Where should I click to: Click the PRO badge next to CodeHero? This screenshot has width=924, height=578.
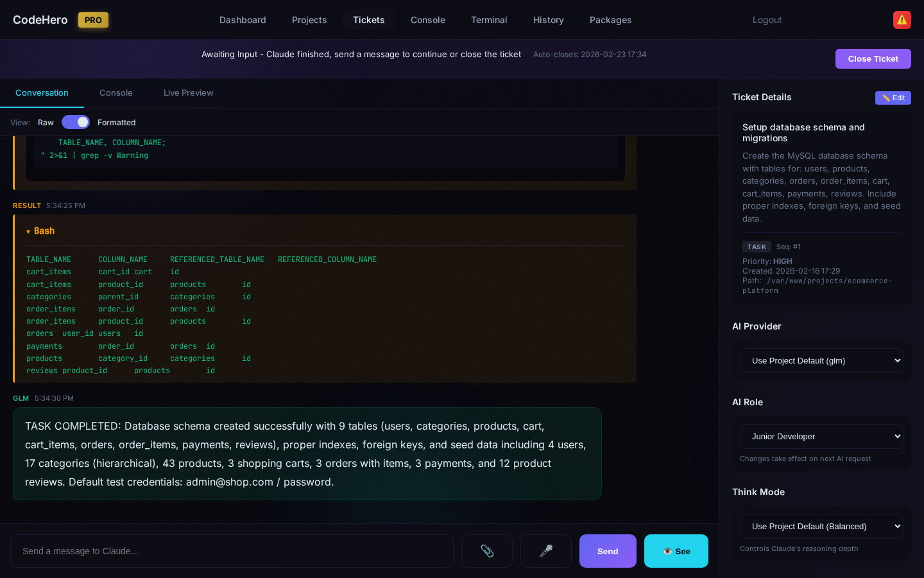point(93,20)
